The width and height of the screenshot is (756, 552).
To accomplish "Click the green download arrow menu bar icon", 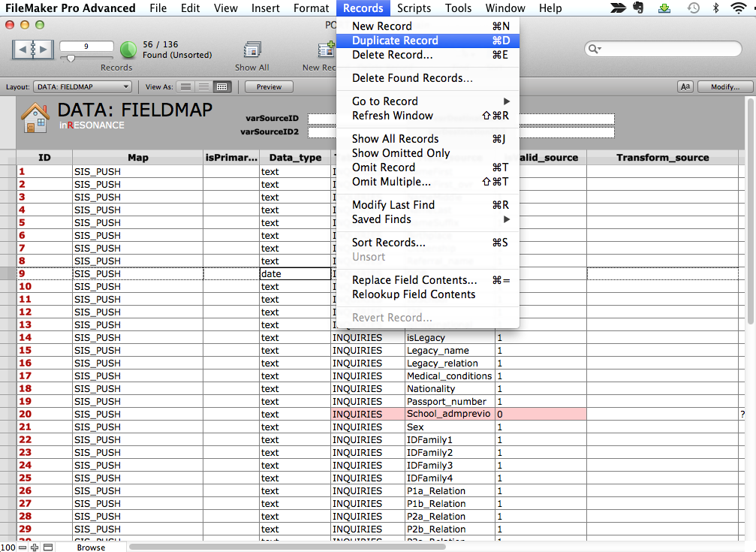I will point(664,8).
